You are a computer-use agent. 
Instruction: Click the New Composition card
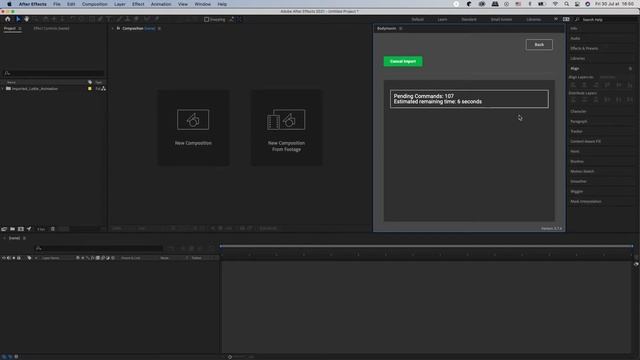[193, 128]
